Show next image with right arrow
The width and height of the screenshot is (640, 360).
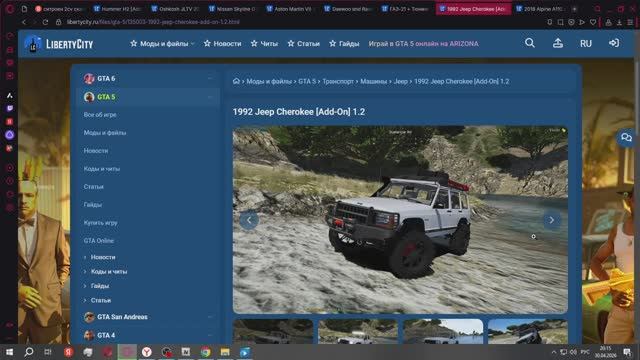pos(551,220)
